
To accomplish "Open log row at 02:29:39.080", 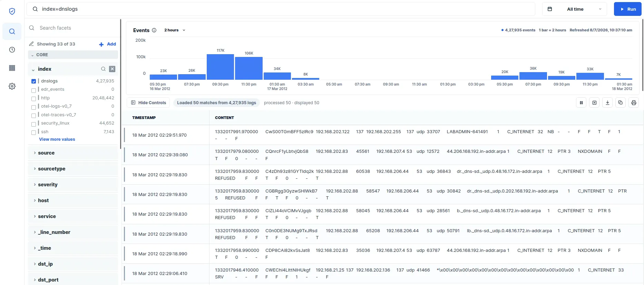I will [382, 155].
